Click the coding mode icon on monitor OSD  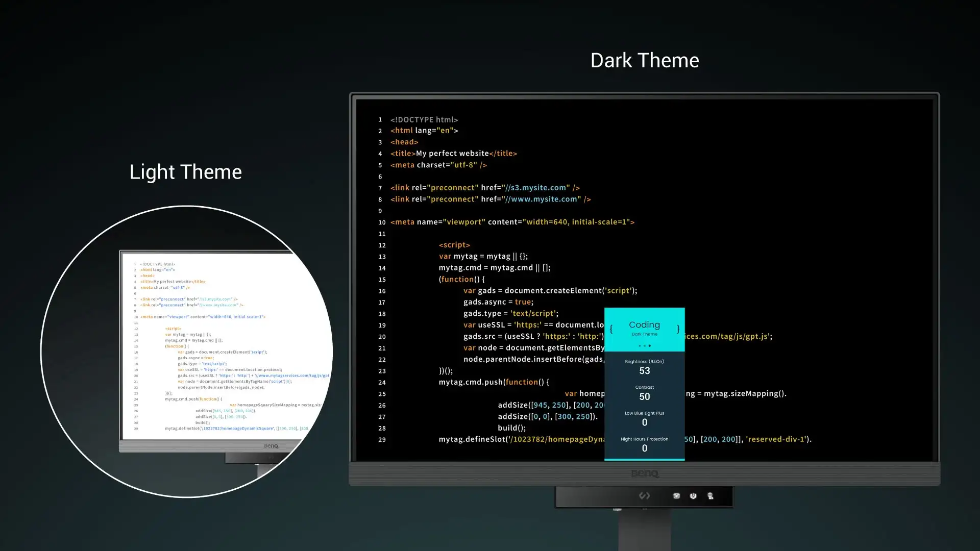coord(645,495)
